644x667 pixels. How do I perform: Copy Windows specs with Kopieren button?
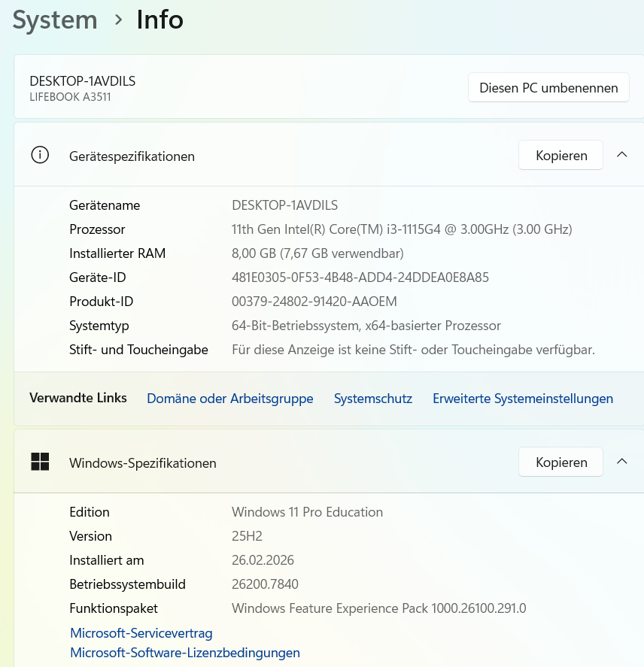tap(560, 462)
